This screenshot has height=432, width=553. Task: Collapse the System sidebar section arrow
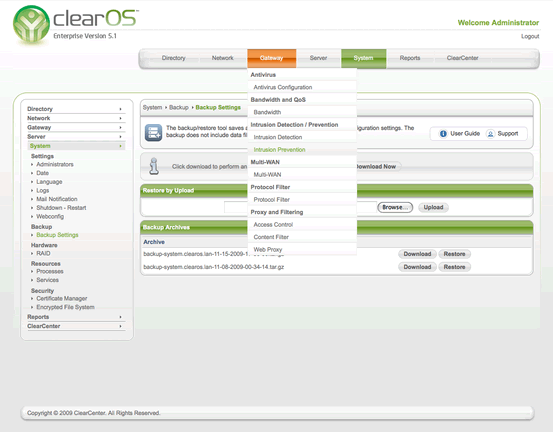click(120, 146)
